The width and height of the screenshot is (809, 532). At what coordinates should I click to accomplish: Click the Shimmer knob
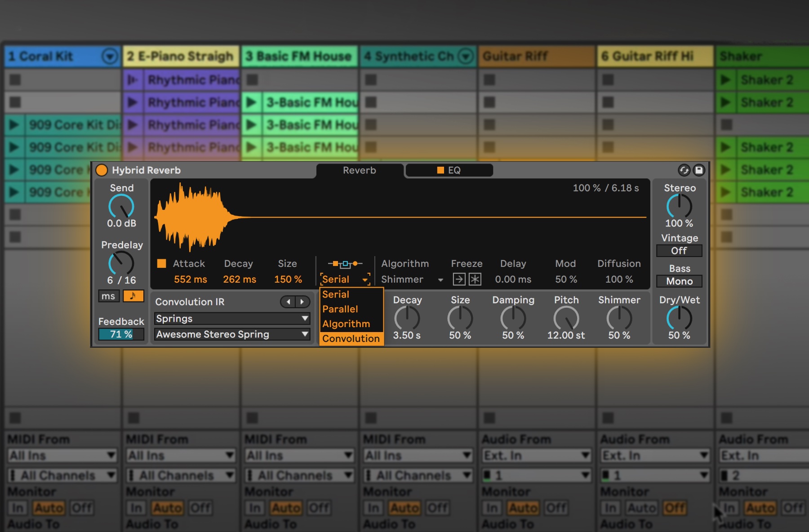[x=619, y=319]
